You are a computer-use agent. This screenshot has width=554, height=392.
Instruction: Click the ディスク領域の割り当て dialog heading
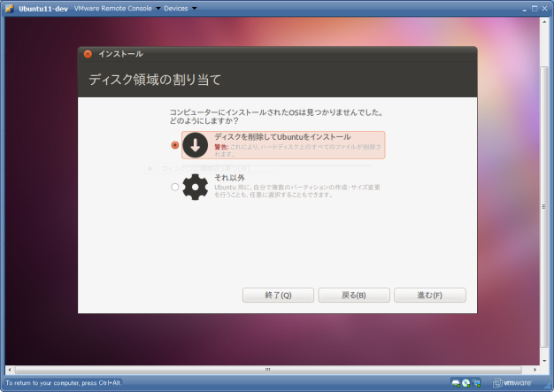pyautogui.click(x=155, y=80)
